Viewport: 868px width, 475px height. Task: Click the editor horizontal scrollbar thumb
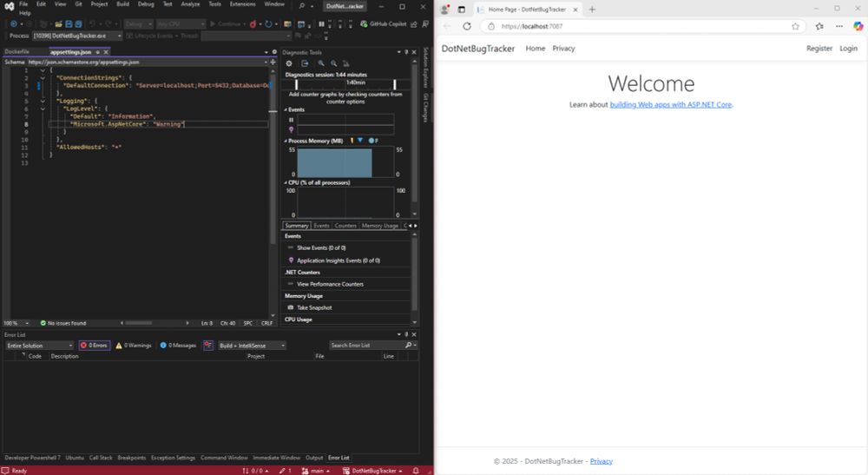click(138, 323)
